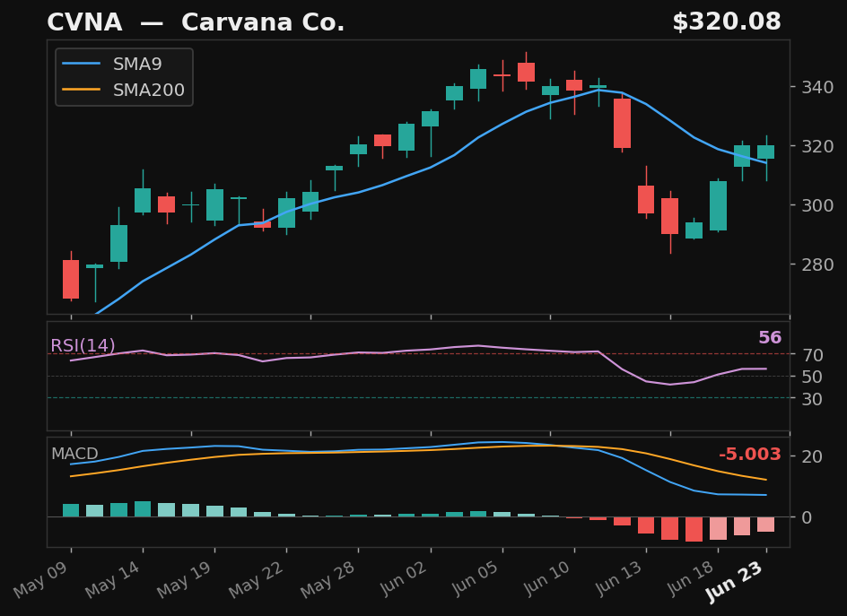Click the large red candle just below 340
The width and height of the screenshot is (847, 616).
tap(623, 123)
